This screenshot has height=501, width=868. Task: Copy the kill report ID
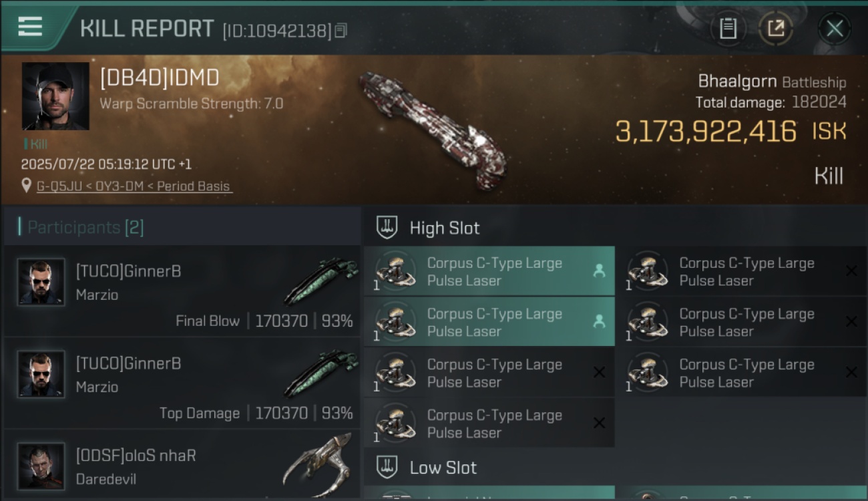tap(341, 31)
